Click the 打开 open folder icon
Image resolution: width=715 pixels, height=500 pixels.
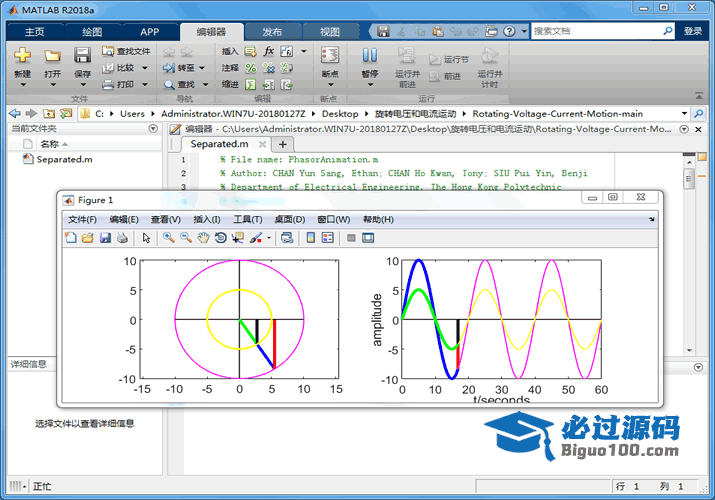point(52,56)
